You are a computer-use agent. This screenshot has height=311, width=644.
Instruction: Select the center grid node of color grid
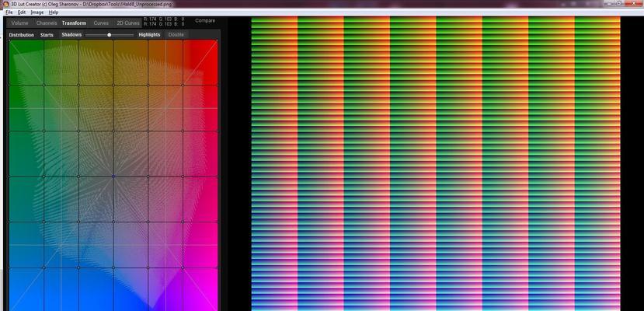pos(113,176)
